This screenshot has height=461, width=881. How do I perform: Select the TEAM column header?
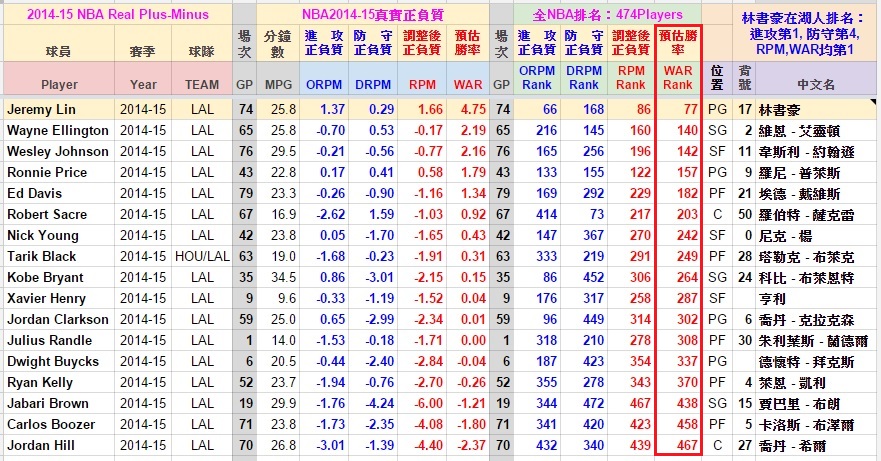(x=203, y=85)
